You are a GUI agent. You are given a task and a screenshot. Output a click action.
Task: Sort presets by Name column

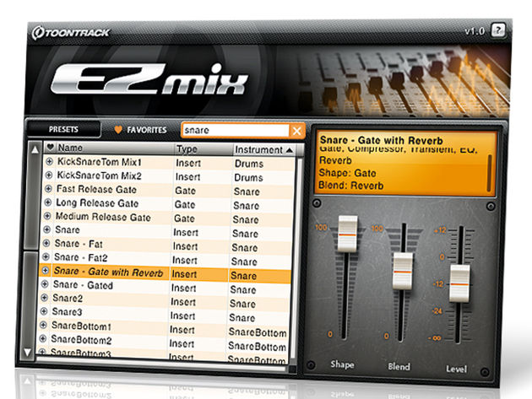tap(70, 148)
